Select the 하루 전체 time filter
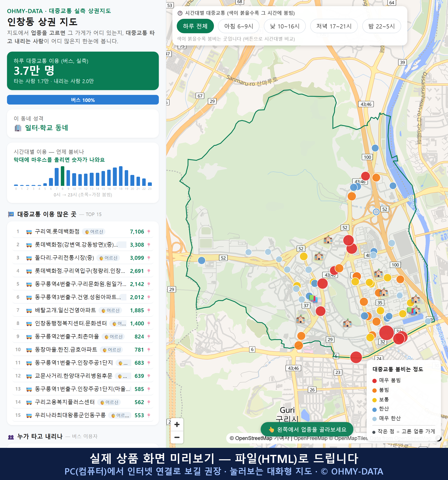The image size is (448, 480). (x=195, y=26)
